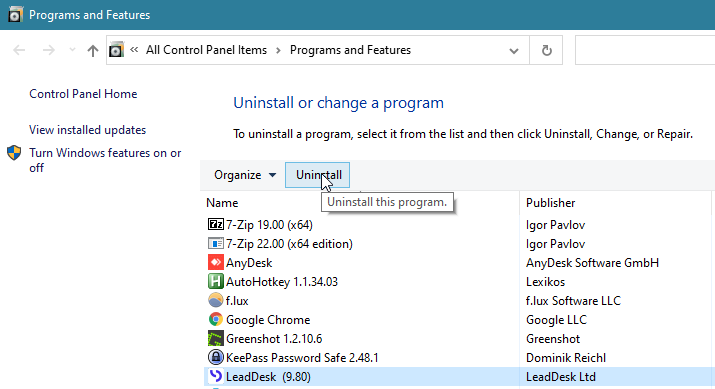Click the LeadDesk (9.80) program icon

(x=215, y=376)
